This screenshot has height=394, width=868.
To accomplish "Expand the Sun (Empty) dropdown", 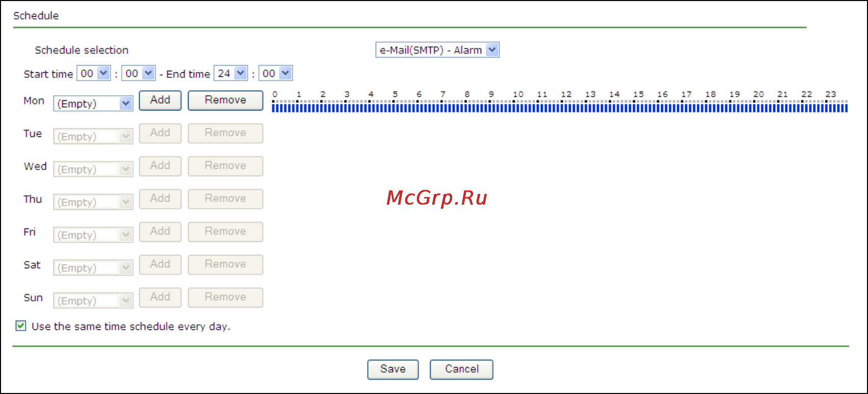I will pyautogui.click(x=93, y=300).
